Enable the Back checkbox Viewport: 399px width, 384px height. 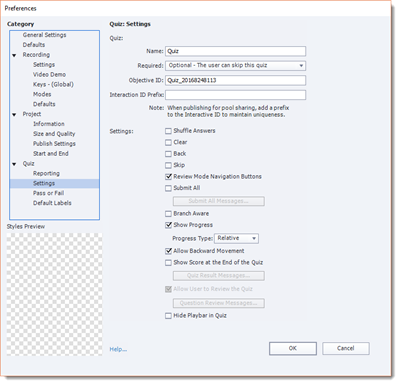coord(168,154)
